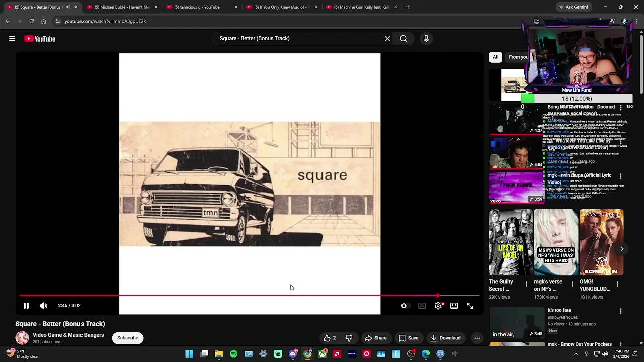
Task: Close the tenacious d tab
Action: tap(236, 7)
